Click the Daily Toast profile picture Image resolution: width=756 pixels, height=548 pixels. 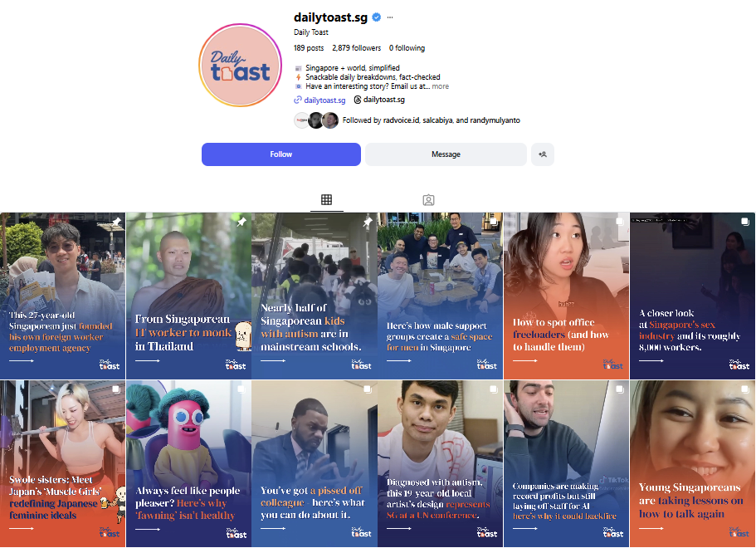[x=240, y=65]
